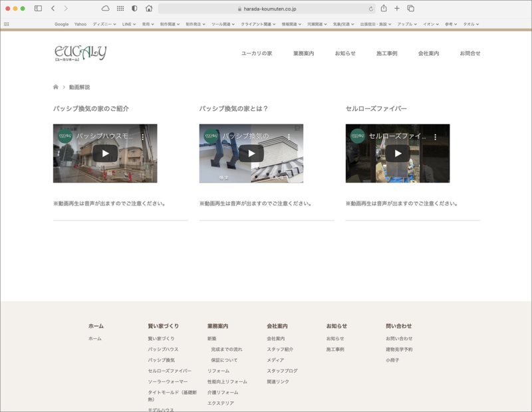
Task: Open footer link 関連リンク
Action: coord(278,381)
